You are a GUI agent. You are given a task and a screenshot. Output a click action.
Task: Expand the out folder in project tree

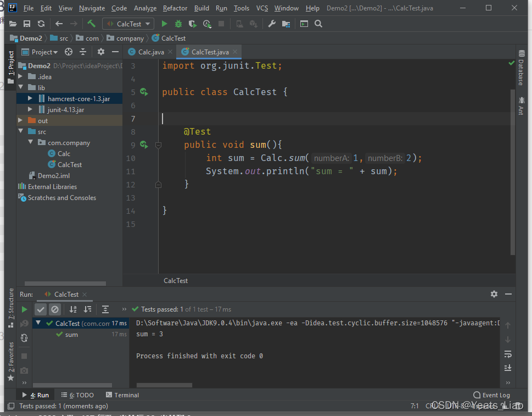[21, 121]
